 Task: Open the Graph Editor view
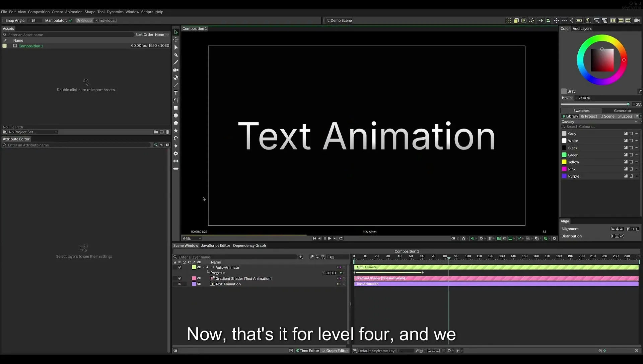pos(335,351)
